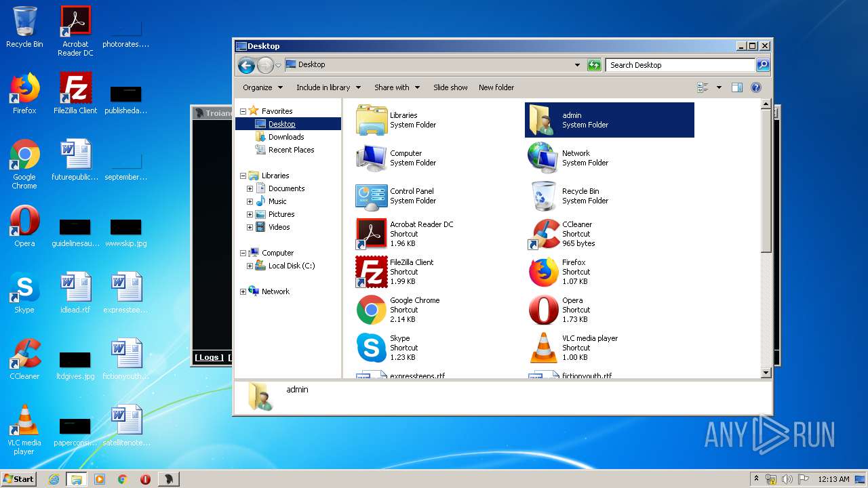The height and width of the screenshot is (488, 868).
Task: Click the Back navigation arrow in Explorer
Action: (246, 65)
